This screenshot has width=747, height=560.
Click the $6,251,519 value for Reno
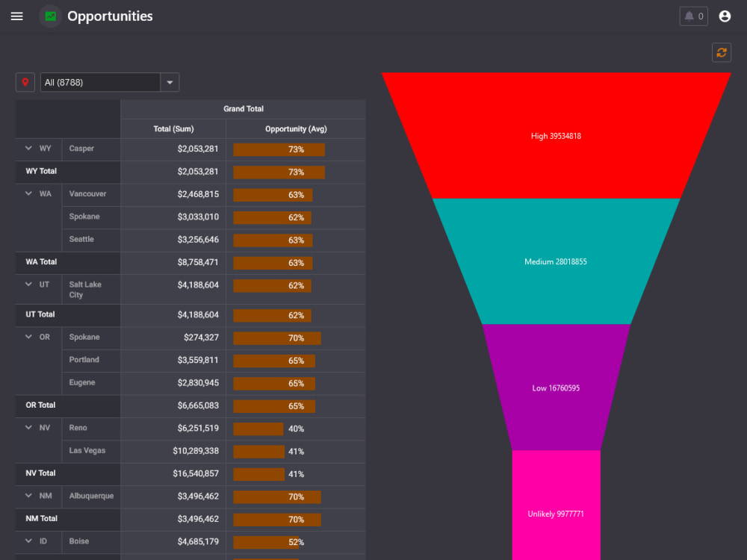coord(198,428)
